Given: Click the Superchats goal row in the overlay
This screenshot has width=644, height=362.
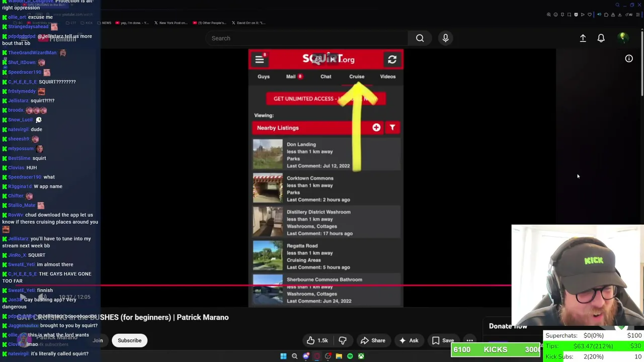Looking at the screenshot, I should coord(594,335).
